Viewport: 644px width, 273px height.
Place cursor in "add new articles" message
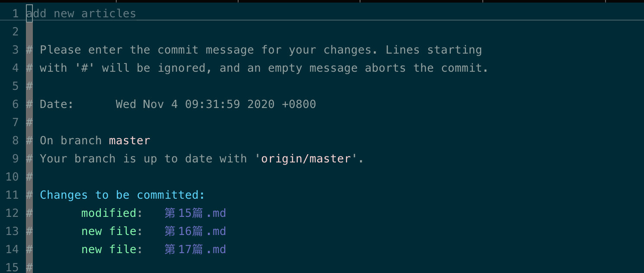81,13
